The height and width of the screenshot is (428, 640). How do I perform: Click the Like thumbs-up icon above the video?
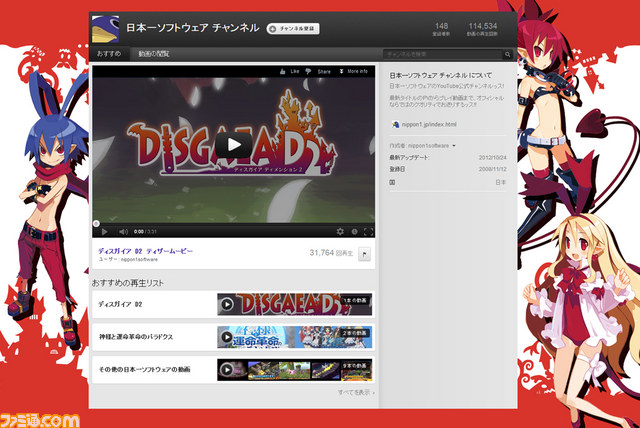282,71
